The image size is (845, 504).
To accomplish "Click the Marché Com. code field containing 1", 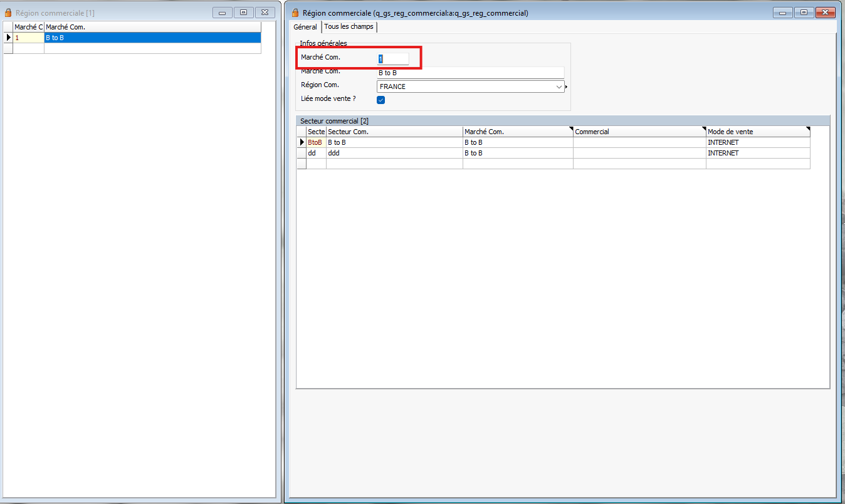I will (392, 59).
